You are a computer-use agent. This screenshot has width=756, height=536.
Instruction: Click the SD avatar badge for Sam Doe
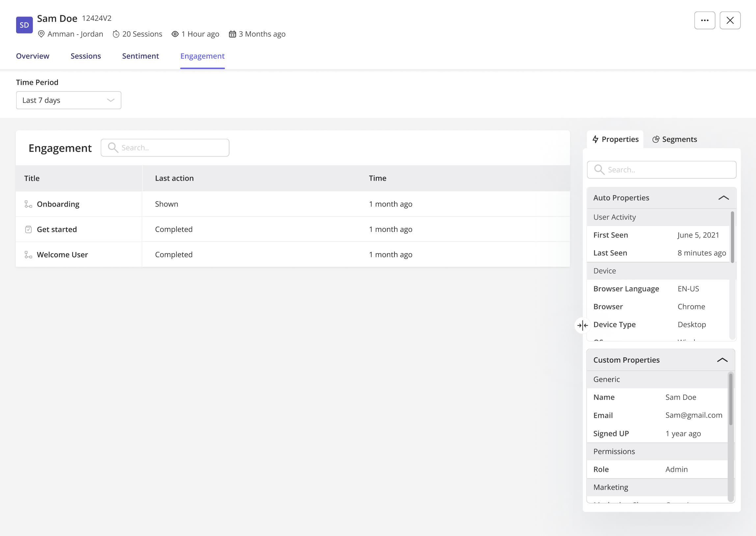24,25
